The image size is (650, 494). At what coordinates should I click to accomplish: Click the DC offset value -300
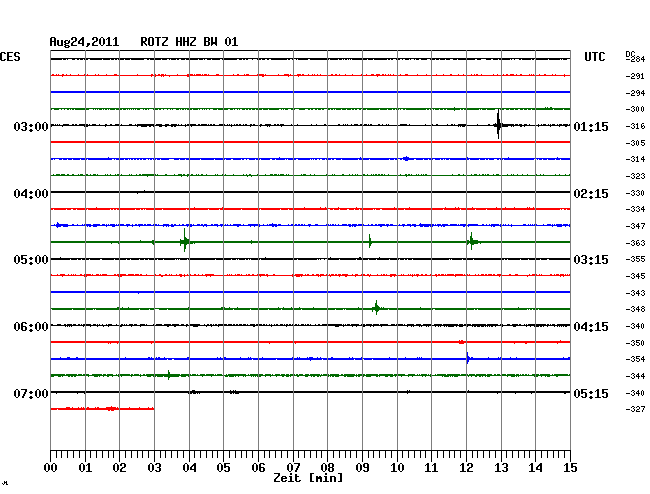pyautogui.click(x=635, y=109)
